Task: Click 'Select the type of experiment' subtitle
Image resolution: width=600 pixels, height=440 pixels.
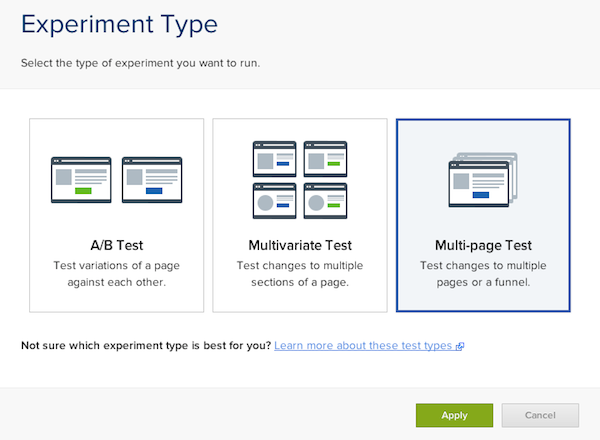Action: [141, 63]
